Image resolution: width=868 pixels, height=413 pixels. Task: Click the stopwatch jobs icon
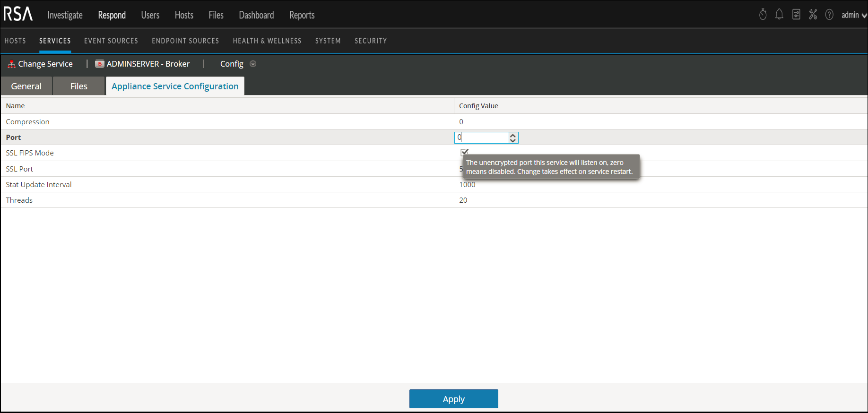point(763,15)
